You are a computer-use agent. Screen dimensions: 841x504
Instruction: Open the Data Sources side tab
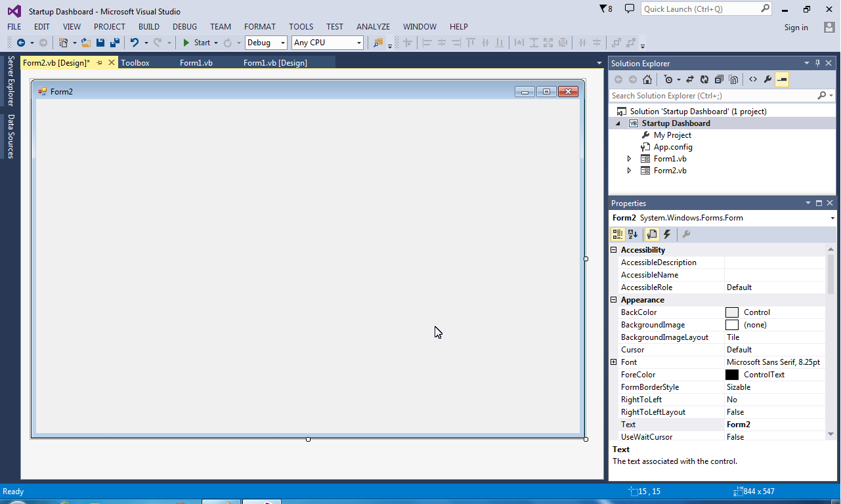tap(11, 136)
